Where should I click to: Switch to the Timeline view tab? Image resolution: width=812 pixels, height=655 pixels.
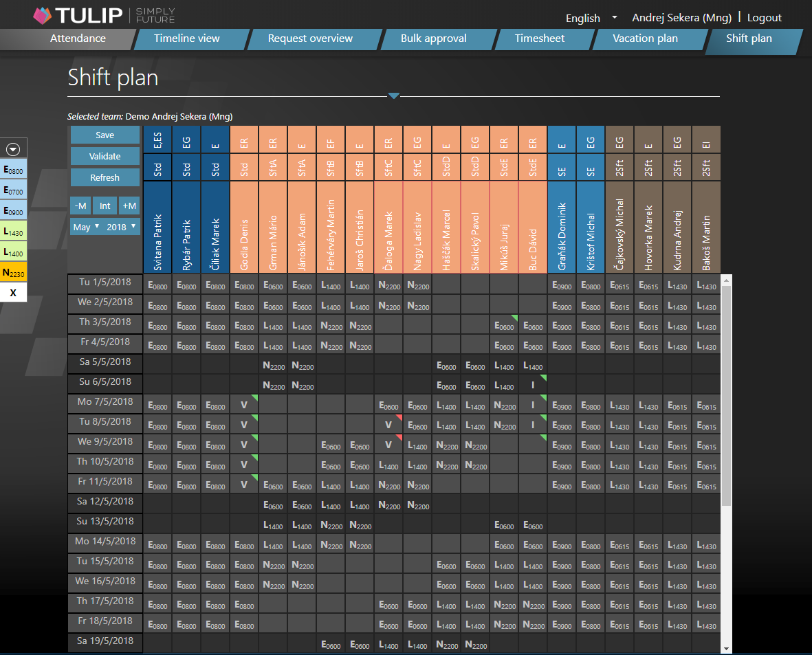[x=186, y=38]
